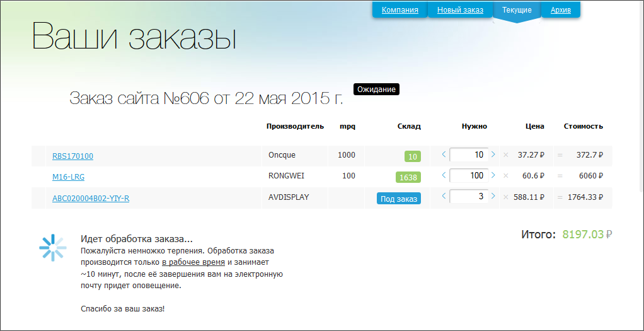The height and width of the screenshot is (331, 644).
Task: Focus the quantity field containing 100
Action: 468,175
